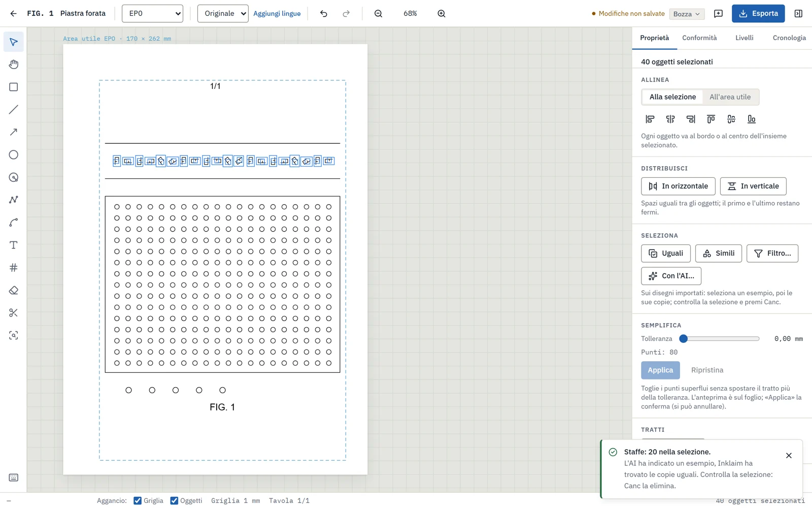Click the Esporta button
This screenshot has height=508, width=812.
[x=758, y=14]
